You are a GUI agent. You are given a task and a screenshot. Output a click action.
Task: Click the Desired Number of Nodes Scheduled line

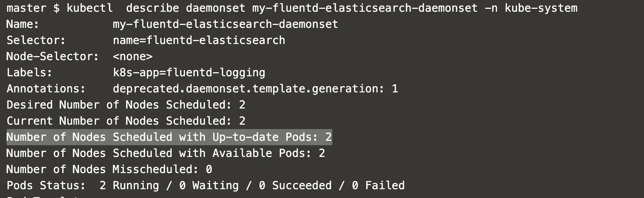(126, 105)
